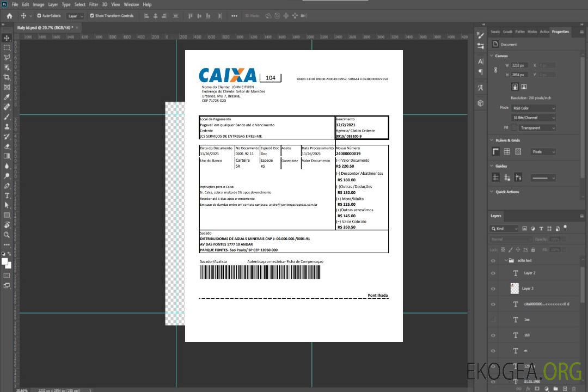This screenshot has height=392, width=588.
Task: Click the canvas Fill color swatch
Action: [x=514, y=128]
